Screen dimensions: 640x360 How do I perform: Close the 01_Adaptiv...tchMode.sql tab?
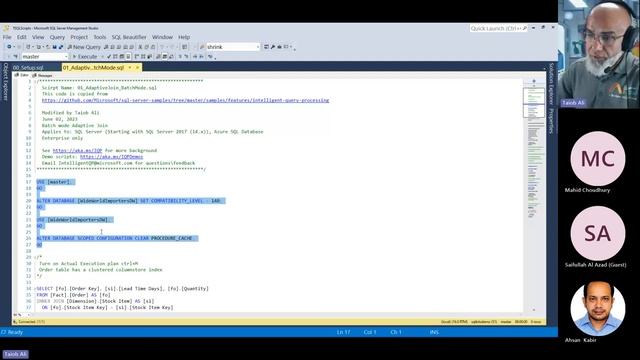coord(138,67)
